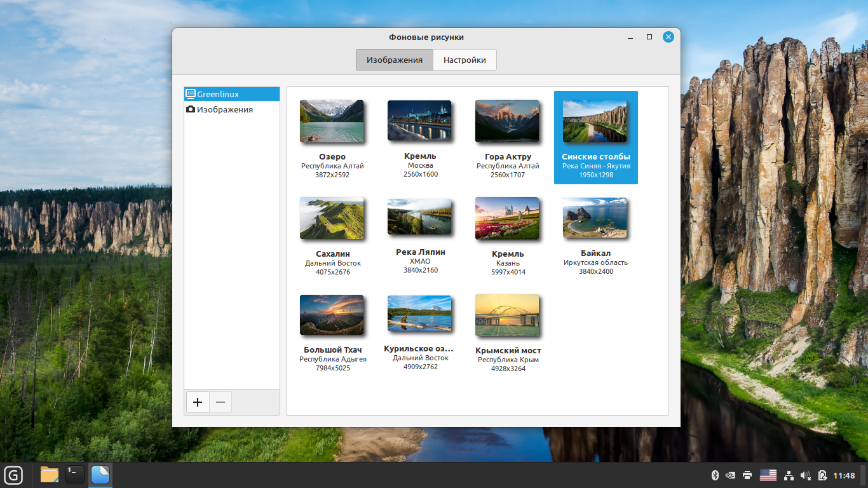The height and width of the screenshot is (488, 868).
Task: Switch to the Изображения tab
Action: point(395,60)
